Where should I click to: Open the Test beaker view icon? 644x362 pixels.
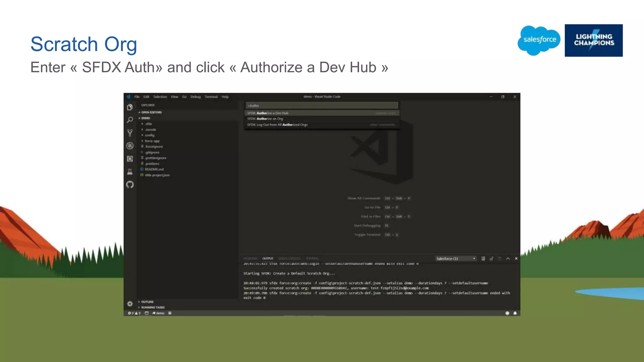pos(130,172)
